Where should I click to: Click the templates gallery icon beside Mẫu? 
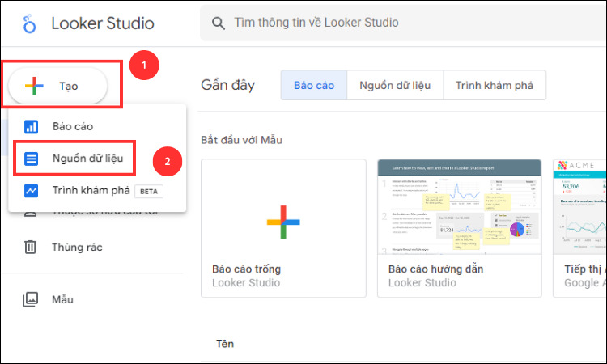point(30,299)
